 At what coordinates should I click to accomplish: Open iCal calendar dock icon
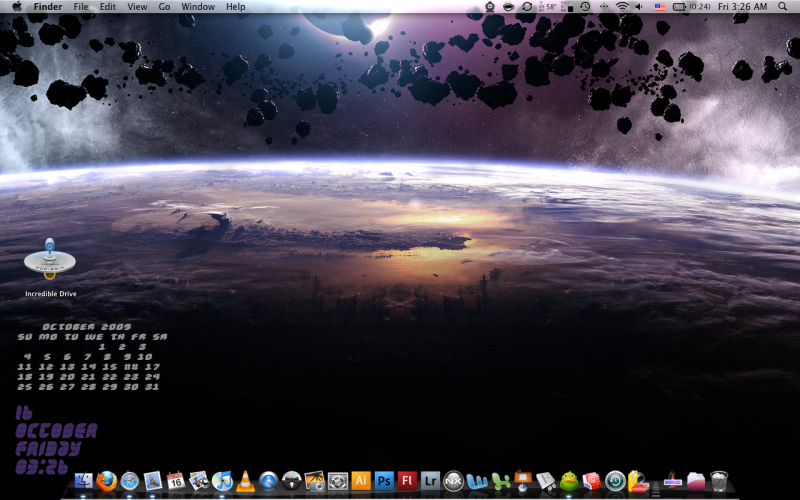coord(176,482)
